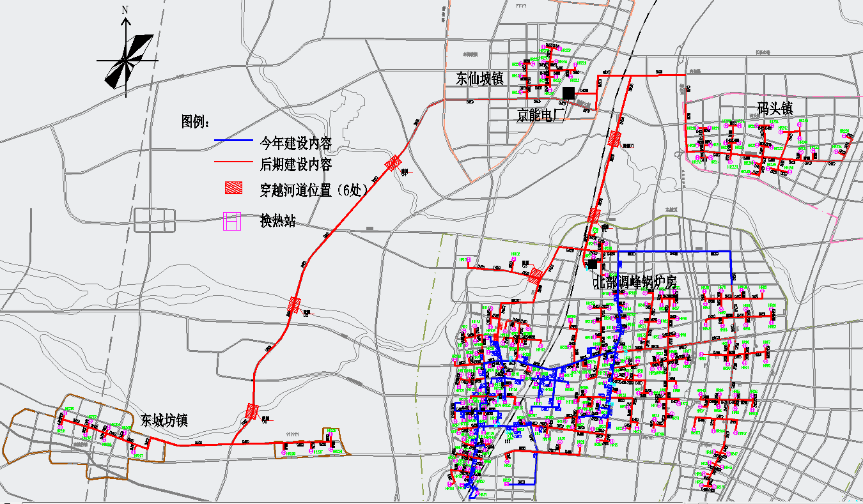Click the 东城坊镇 town label
The image size is (863, 504).
(x=164, y=421)
